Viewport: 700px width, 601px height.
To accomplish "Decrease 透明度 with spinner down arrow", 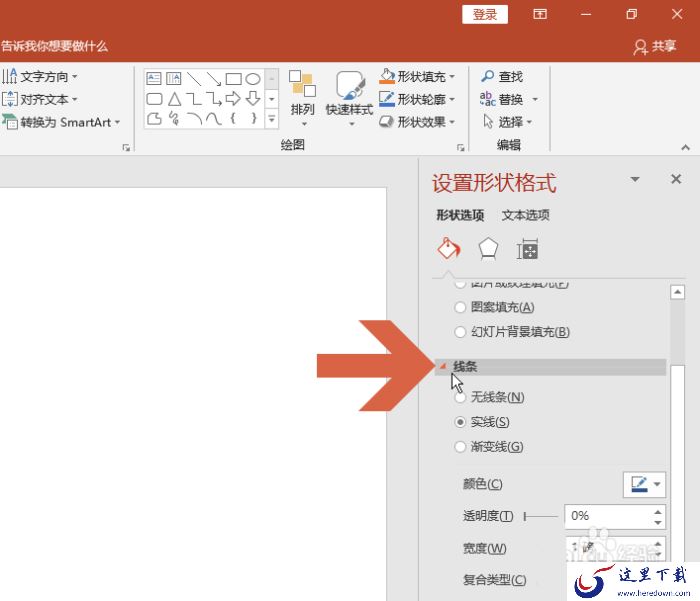I will point(658,522).
